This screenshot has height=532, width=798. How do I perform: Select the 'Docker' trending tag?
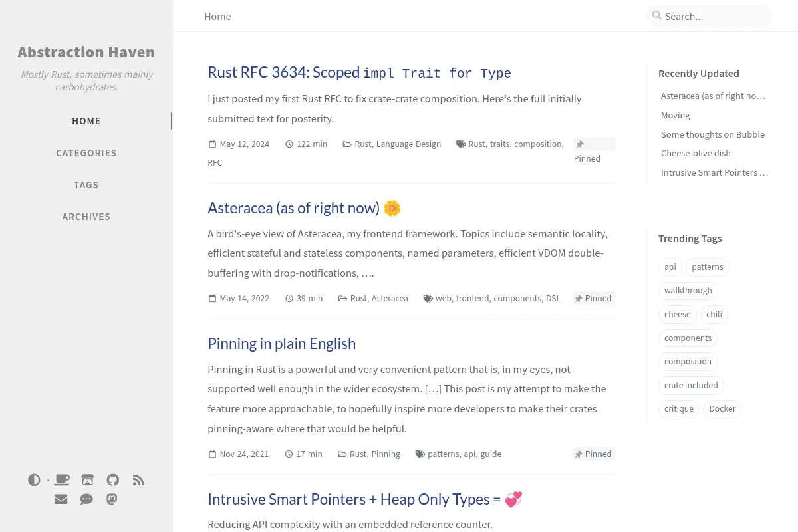point(722,409)
